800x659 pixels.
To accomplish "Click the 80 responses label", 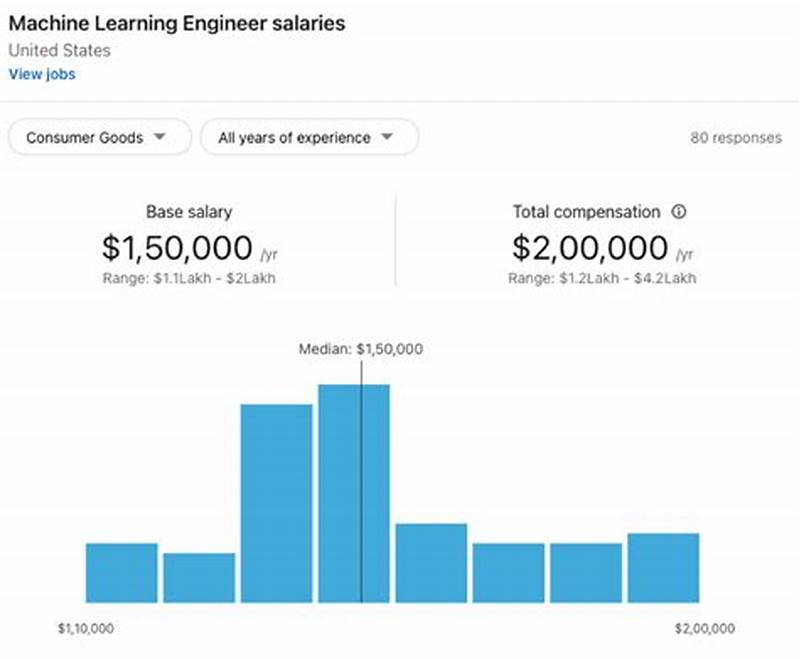I will point(735,137).
